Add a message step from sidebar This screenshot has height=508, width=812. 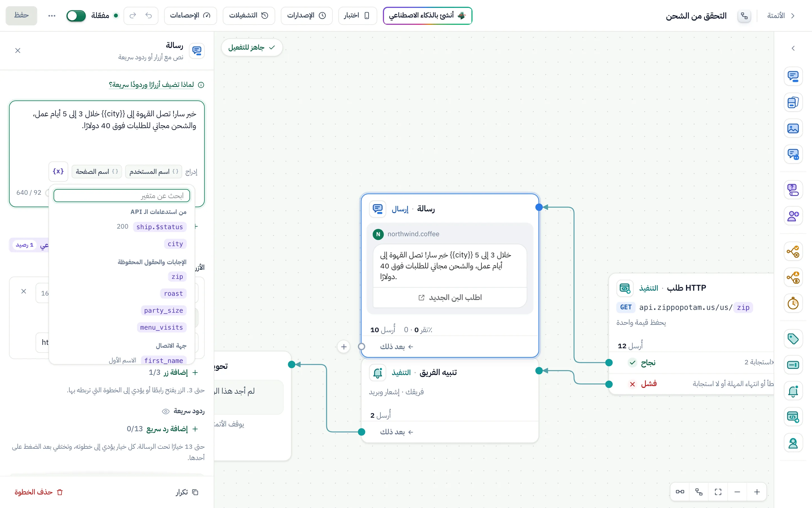coord(793,76)
